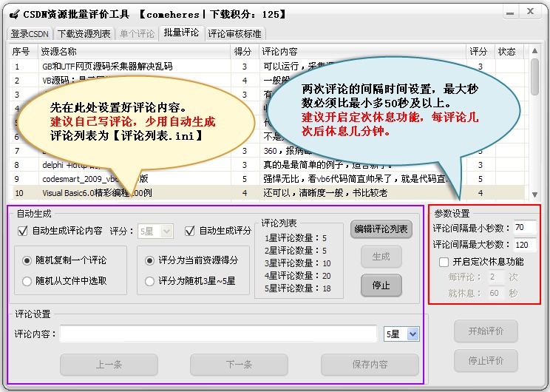Screen dimensions: 550x392
Task: Select the 单个评论 tab
Action: (x=137, y=34)
